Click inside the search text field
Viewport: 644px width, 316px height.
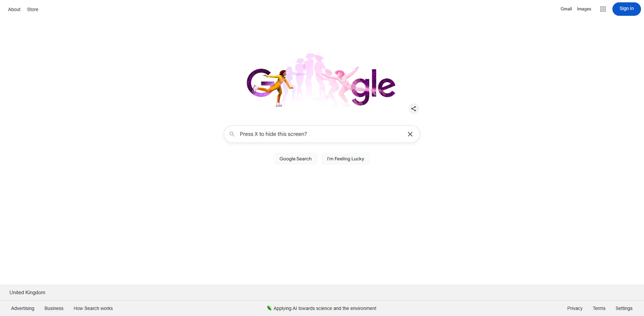[x=321, y=134]
